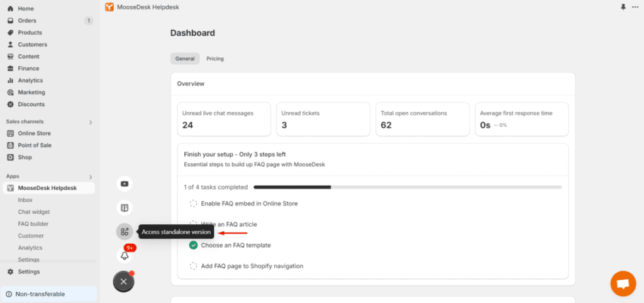Click the Overview section title
The height and width of the screenshot is (303, 644).
point(191,84)
